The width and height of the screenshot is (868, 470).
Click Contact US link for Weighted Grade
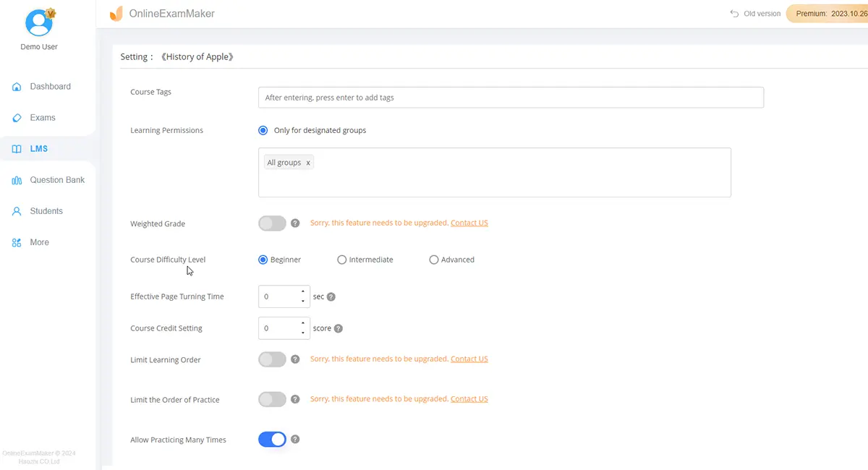[469, 223]
